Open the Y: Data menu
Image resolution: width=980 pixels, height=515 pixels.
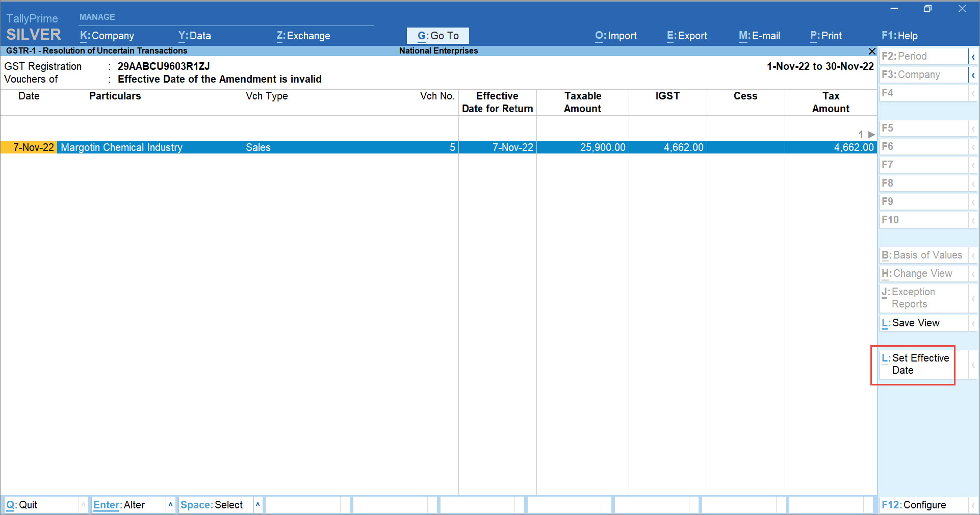[x=194, y=36]
